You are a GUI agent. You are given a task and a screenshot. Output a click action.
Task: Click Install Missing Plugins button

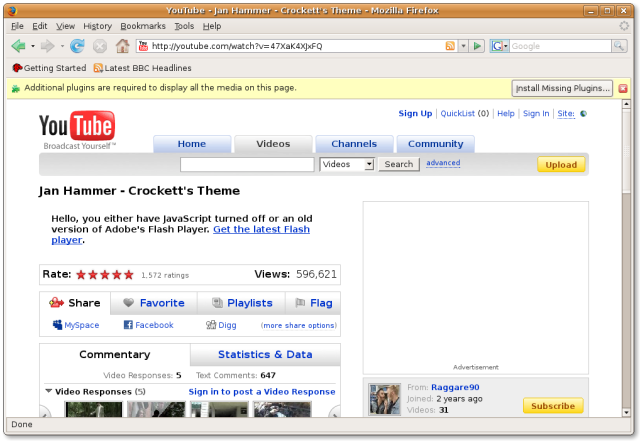562,88
